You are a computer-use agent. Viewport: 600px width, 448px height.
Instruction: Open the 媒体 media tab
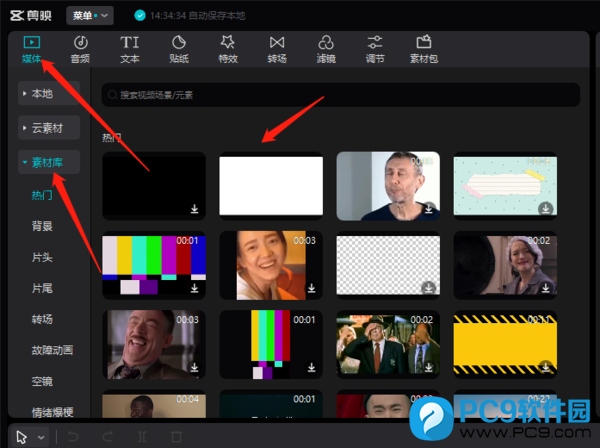tap(31, 49)
